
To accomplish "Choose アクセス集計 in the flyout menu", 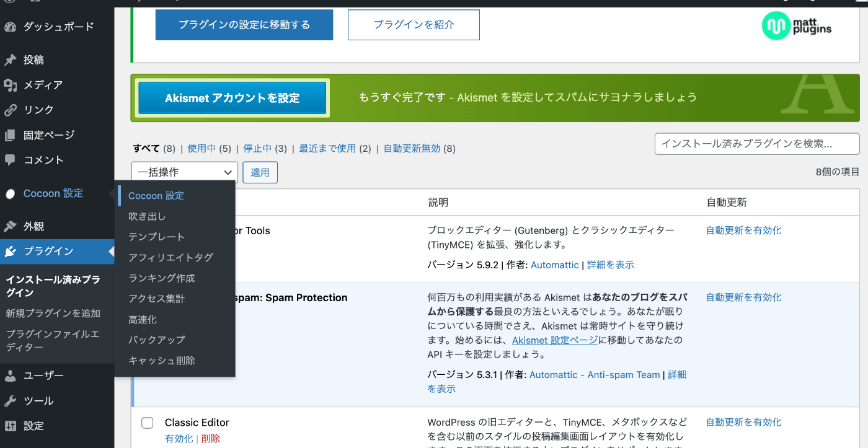I will (x=156, y=299).
